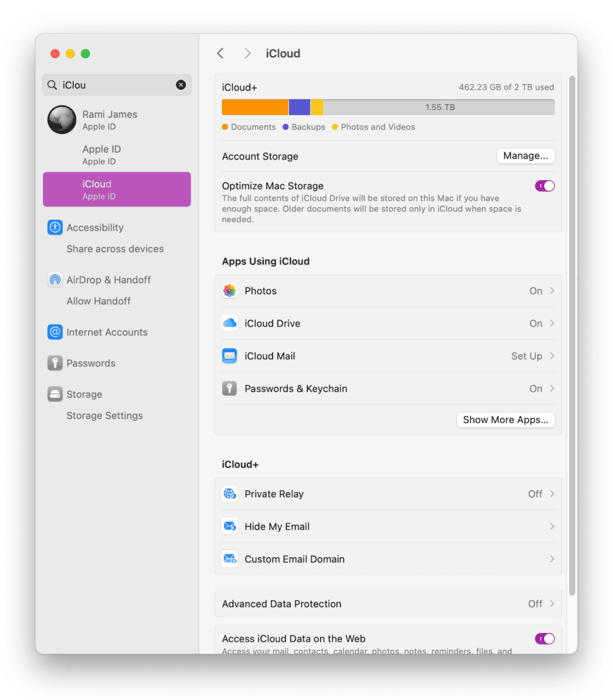This screenshot has height=700, width=613.
Task: Click the magnifying glass search icon
Action: pyautogui.click(x=53, y=85)
